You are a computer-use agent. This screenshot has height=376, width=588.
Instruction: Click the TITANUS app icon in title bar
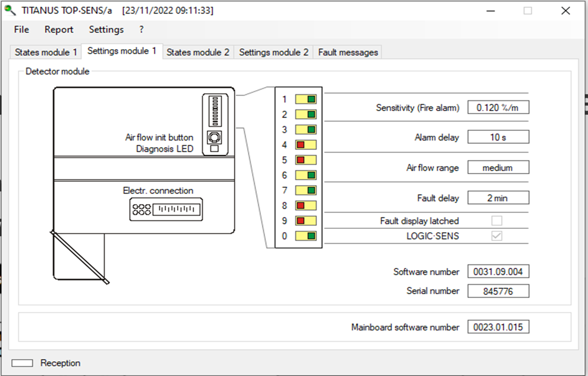(10, 11)
